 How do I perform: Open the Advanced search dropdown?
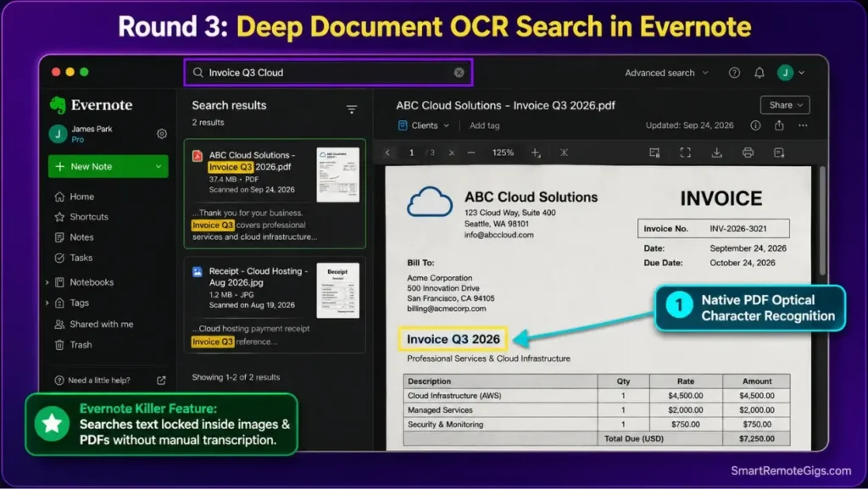pos(666,73)
